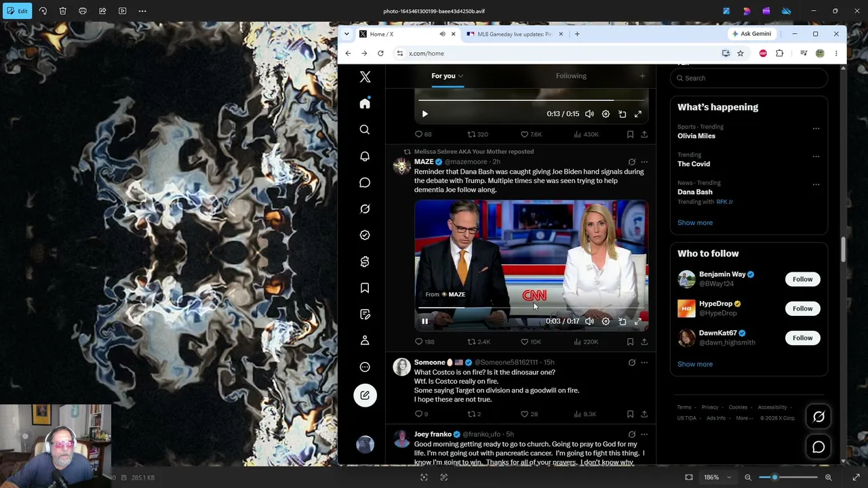868x488 pixels.
Task: Click the Chrome back arrow
Action: tap(348, 54)
